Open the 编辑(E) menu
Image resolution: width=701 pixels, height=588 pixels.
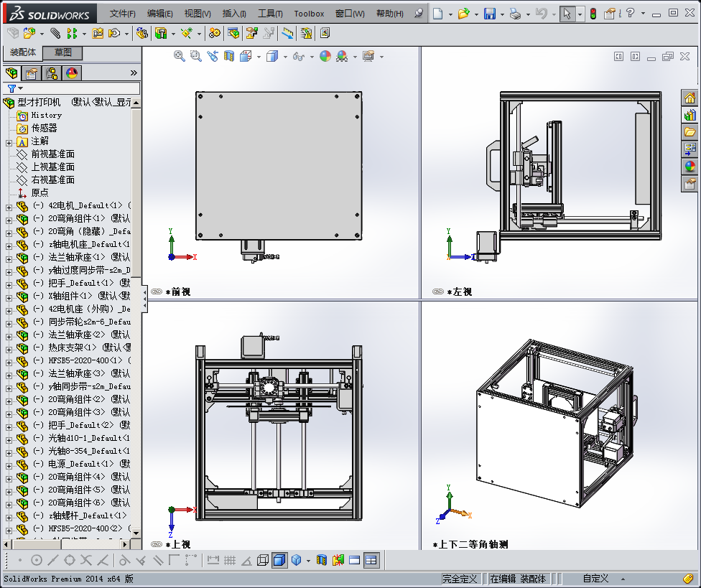(159, 14)
